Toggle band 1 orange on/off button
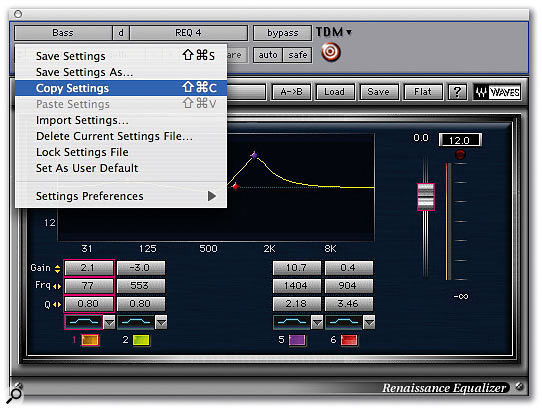Image resolution: width=542 pixels, height=410 pixels. [x=90, y=340]
